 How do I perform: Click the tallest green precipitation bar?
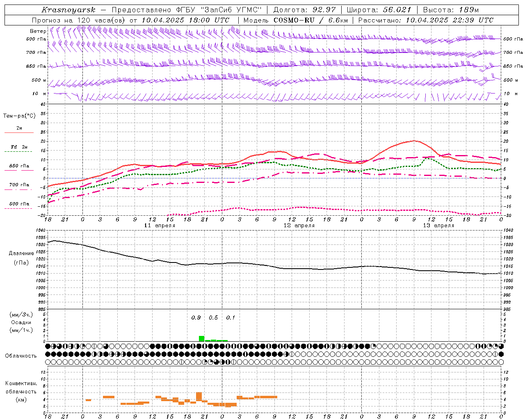point(201,339)
